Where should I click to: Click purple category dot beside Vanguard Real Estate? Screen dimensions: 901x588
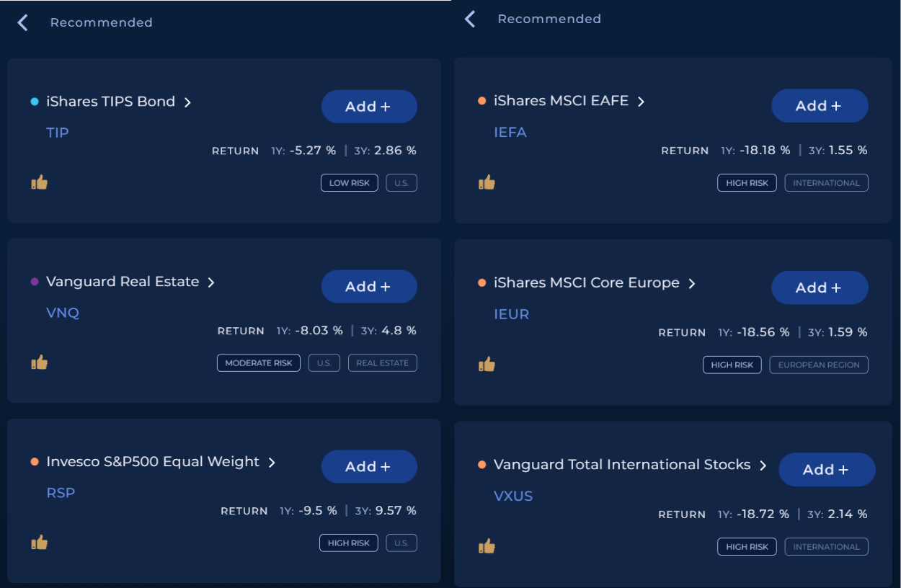tap(35, 282)
